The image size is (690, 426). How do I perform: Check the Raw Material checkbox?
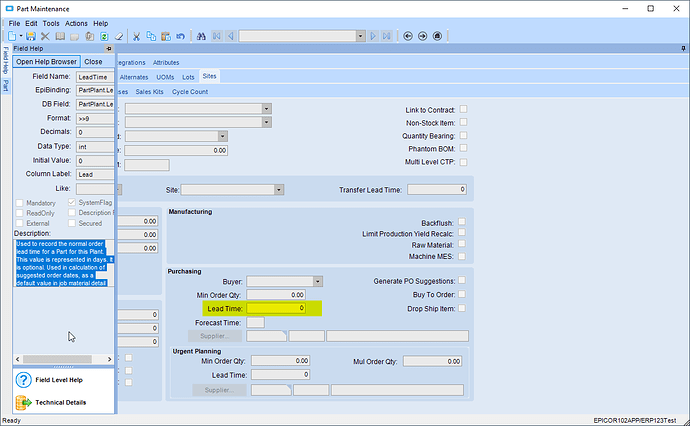pos(462,244)
